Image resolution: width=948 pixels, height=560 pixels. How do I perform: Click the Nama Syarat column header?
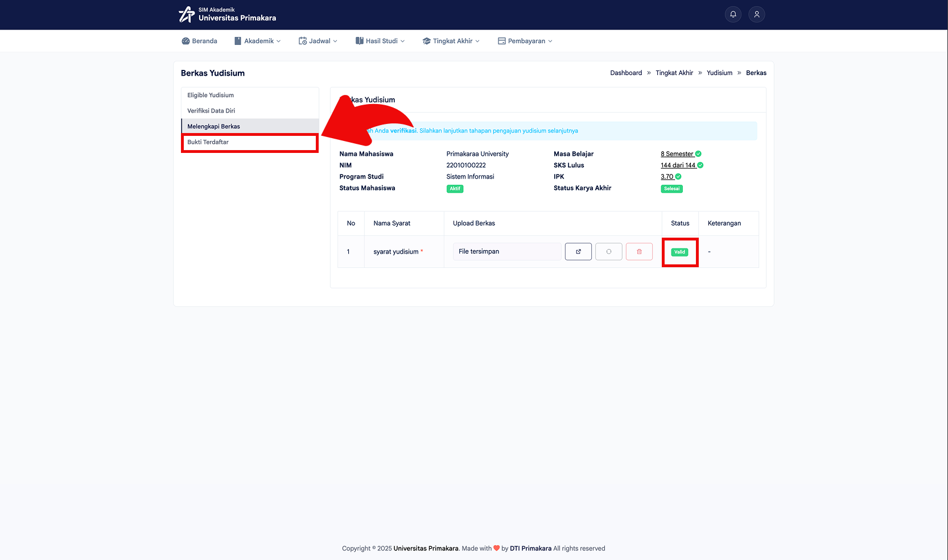tap(392, 223)
